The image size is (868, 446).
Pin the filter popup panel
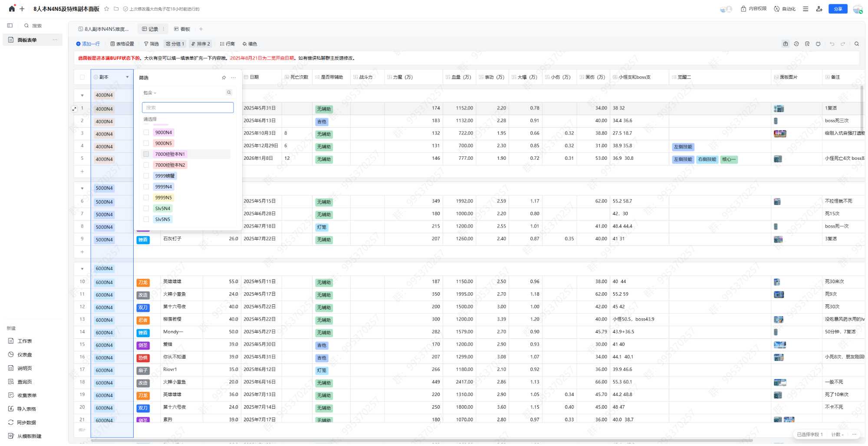click(224, 78)
